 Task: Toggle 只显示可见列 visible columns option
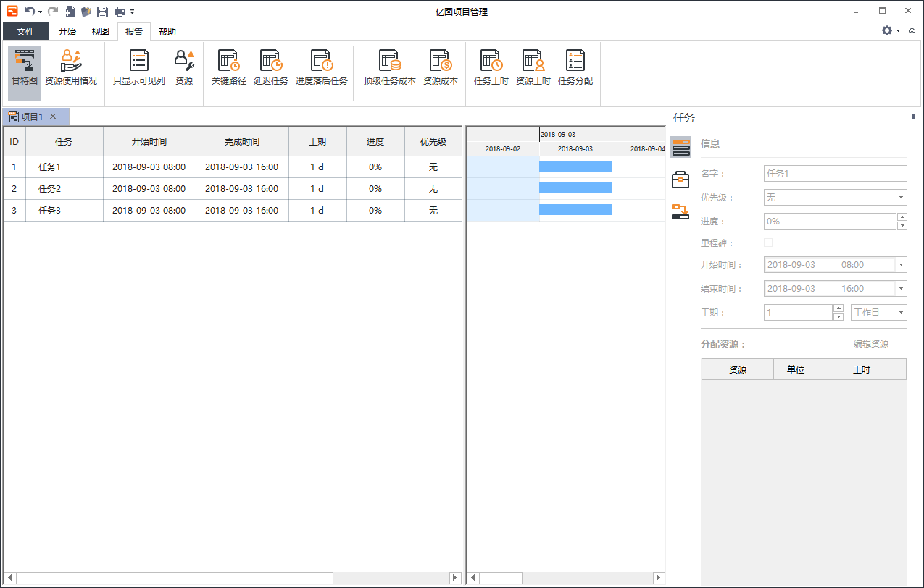point(138,68)
